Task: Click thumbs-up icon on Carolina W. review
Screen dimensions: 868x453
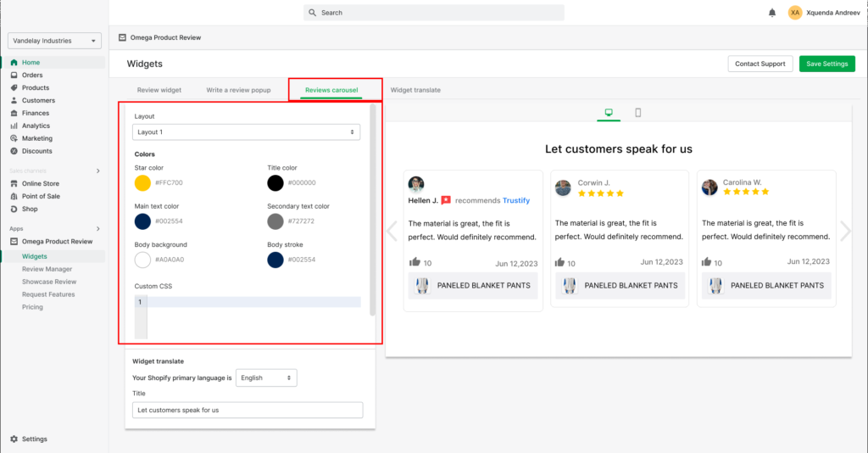Action: 706,262
